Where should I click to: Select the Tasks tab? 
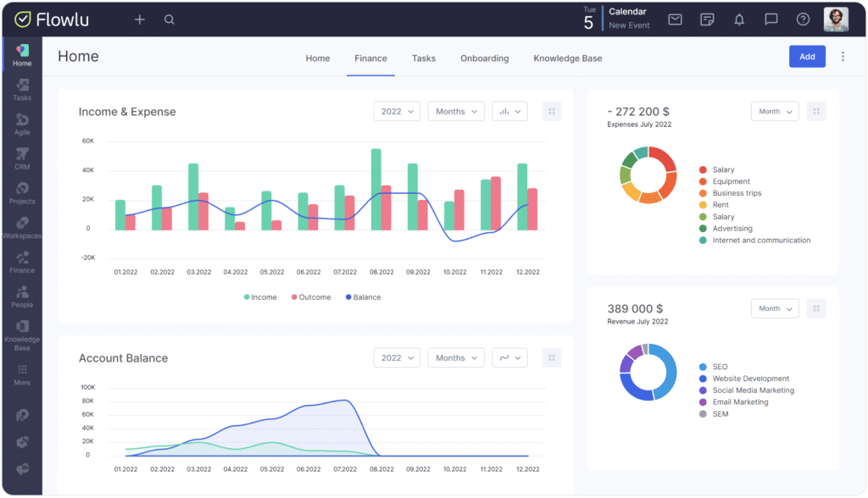(x=424, y=58)
